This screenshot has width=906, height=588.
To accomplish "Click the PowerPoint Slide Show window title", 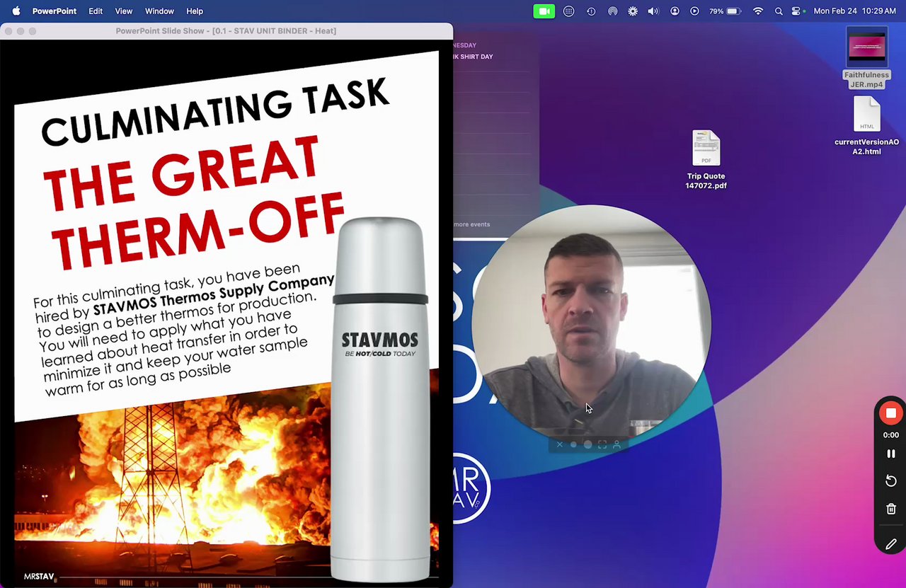I will tap(226, 31).
